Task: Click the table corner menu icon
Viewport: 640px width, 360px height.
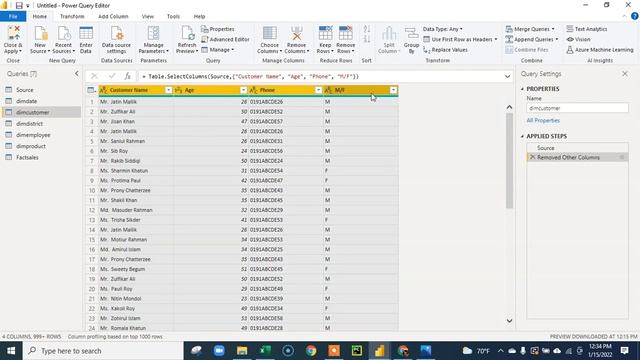Action: coord(91,90)
